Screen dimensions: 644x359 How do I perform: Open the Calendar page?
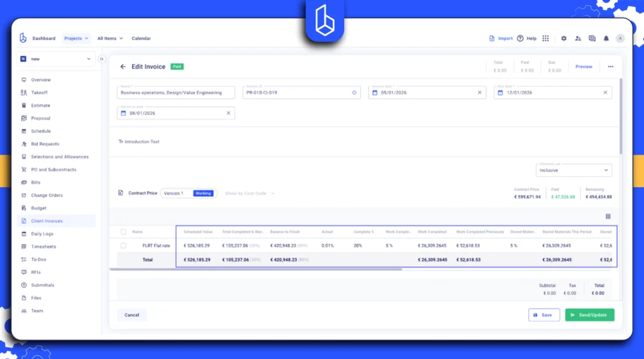142,38
